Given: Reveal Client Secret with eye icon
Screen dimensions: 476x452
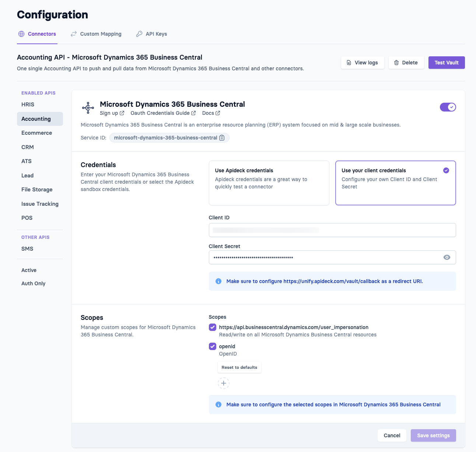Looking at the screenshot, I should click(447, 257).
